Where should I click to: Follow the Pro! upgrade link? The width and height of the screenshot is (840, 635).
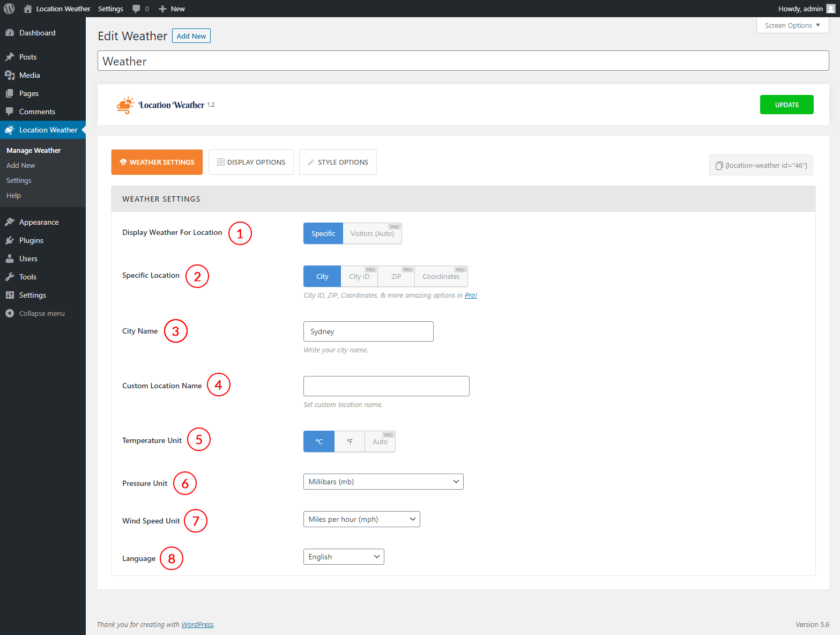(x=471, y=296)
